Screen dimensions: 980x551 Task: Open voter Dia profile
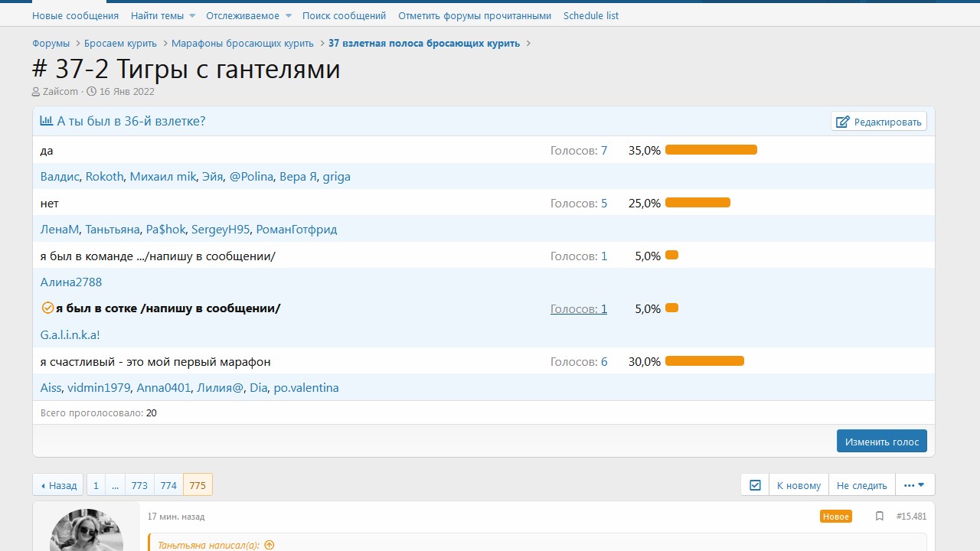259,388
